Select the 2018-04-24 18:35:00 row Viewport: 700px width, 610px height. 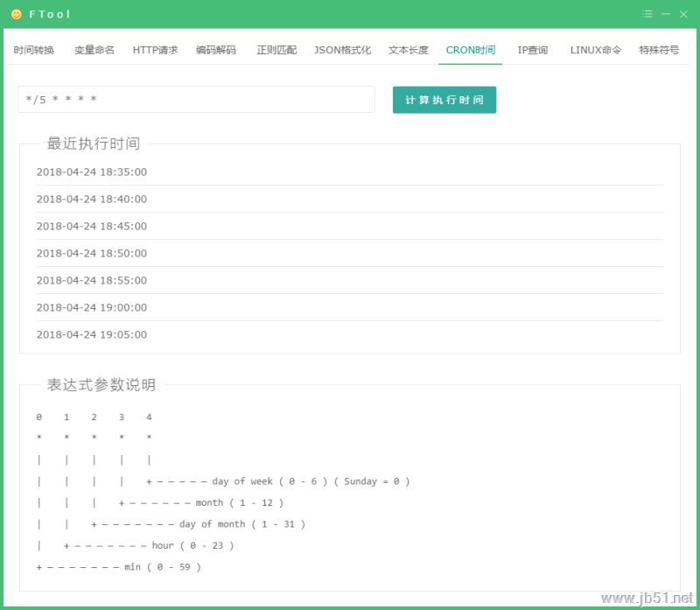coord(349,172)
